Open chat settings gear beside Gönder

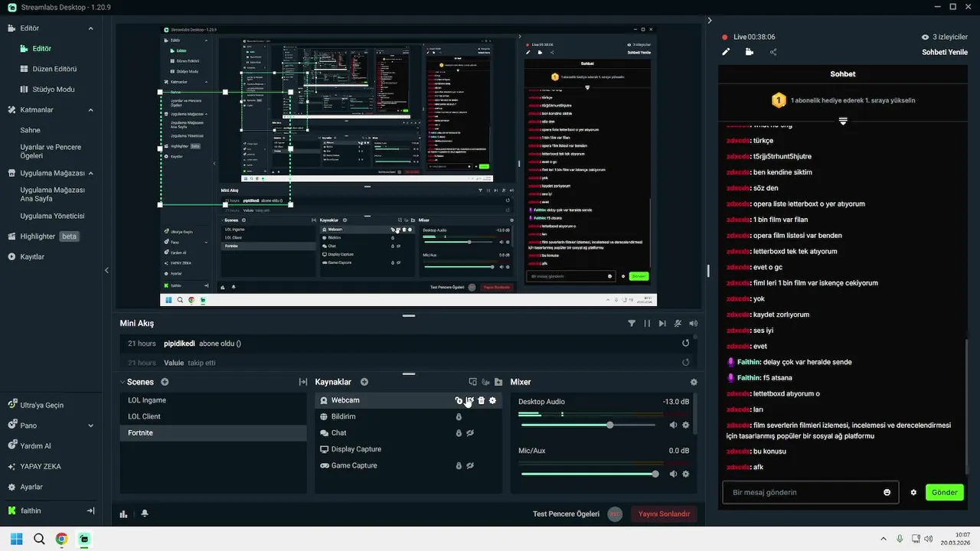(913, 493)
